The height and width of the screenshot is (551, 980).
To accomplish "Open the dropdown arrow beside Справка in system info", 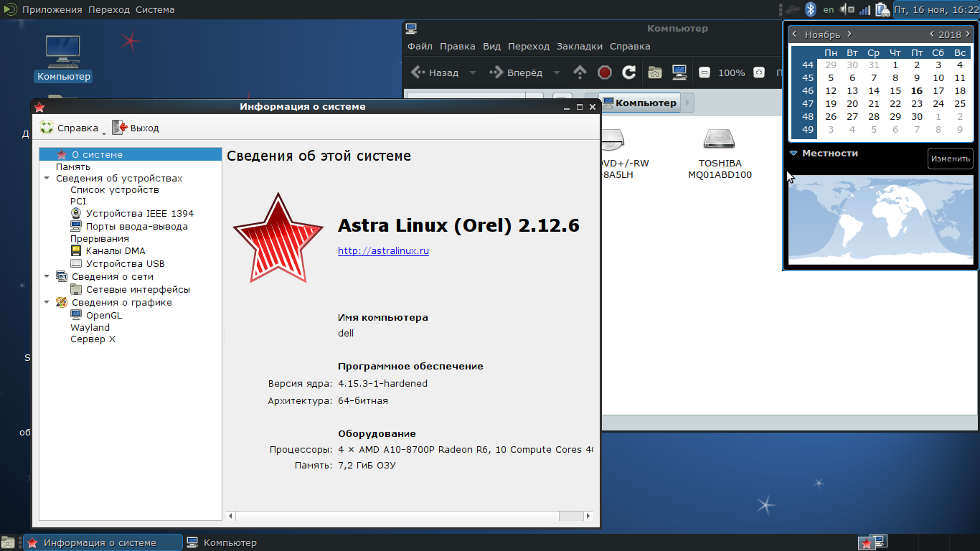I will [104, 133].
